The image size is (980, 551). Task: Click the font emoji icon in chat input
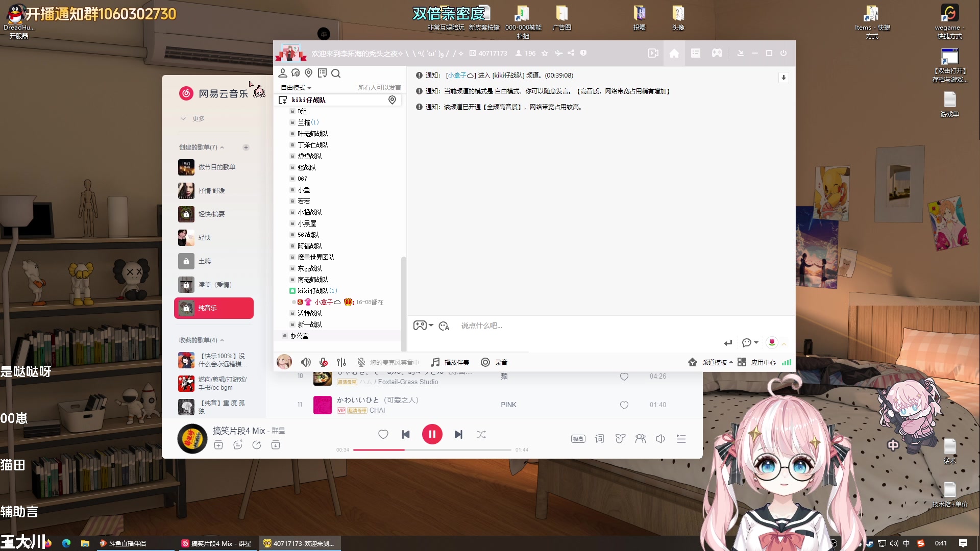pos(444,325)
